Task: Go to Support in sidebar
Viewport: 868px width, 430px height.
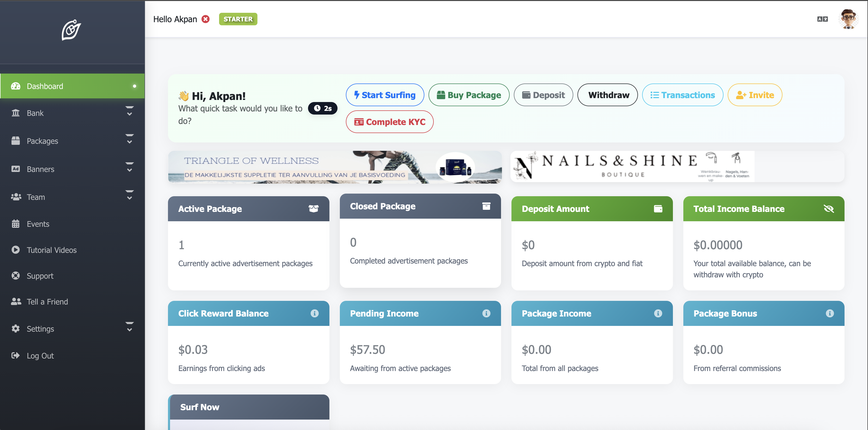Action: [40, 276]
